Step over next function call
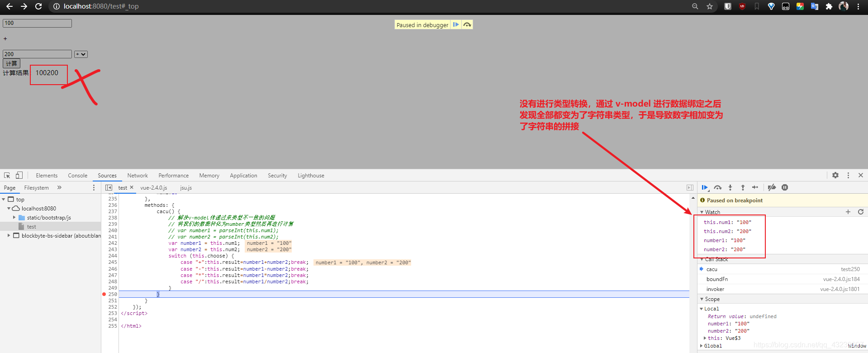 (x=718, y=187)
